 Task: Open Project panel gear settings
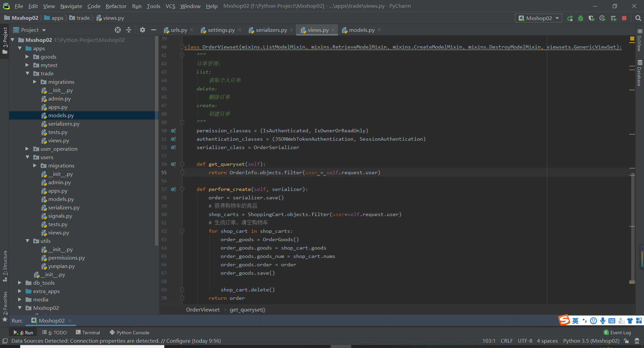point(143,30)
